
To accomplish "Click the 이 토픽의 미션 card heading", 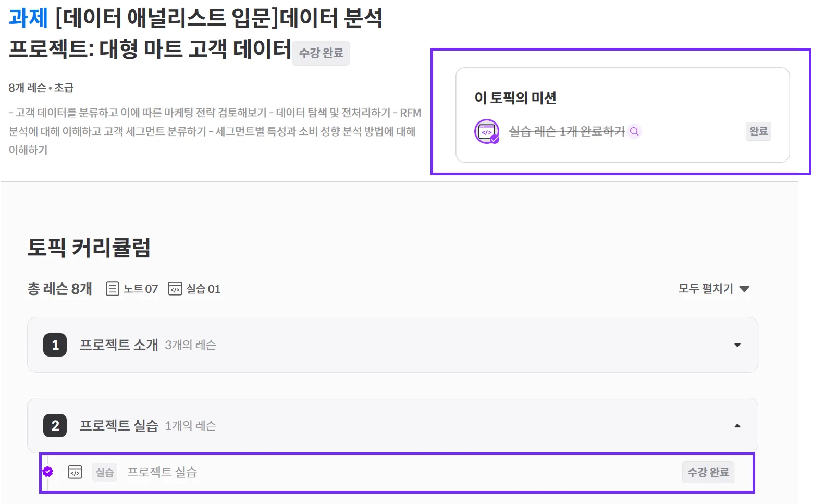I will click(x=515, y=98).
